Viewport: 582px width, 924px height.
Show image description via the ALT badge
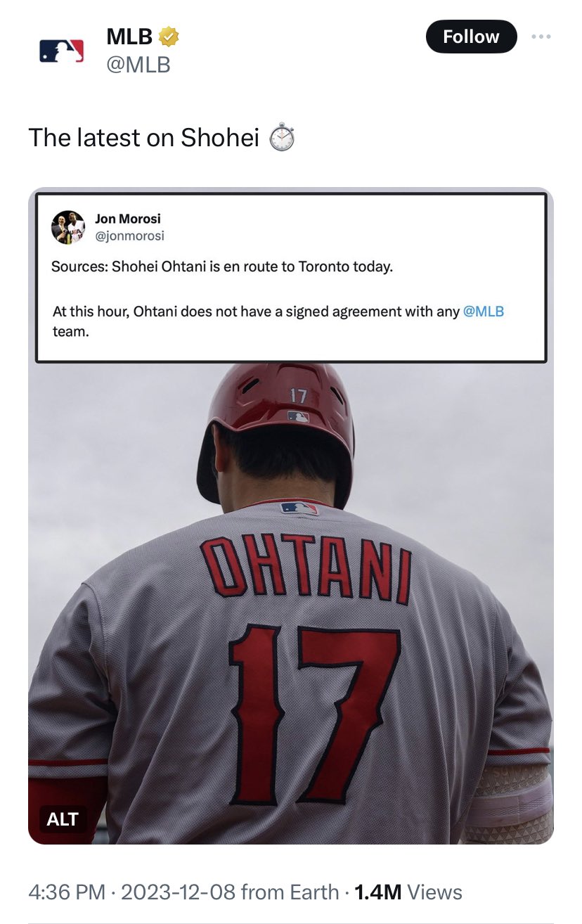click(63, 819)
